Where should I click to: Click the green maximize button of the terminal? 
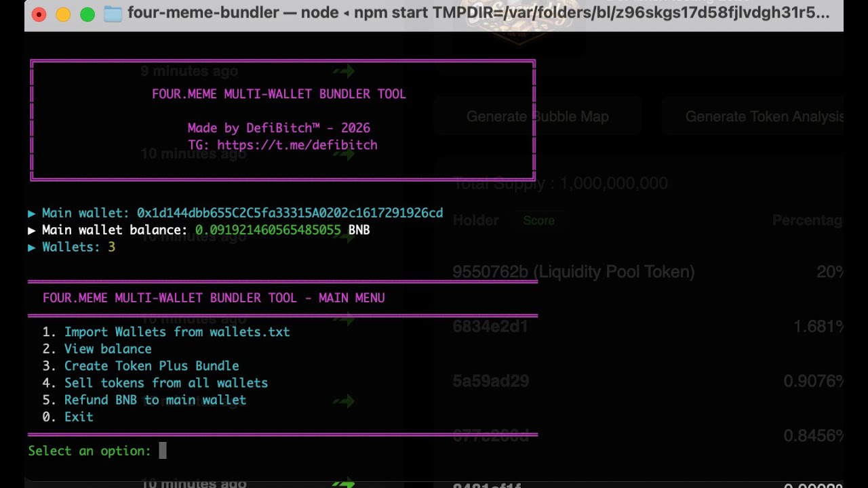87,14
